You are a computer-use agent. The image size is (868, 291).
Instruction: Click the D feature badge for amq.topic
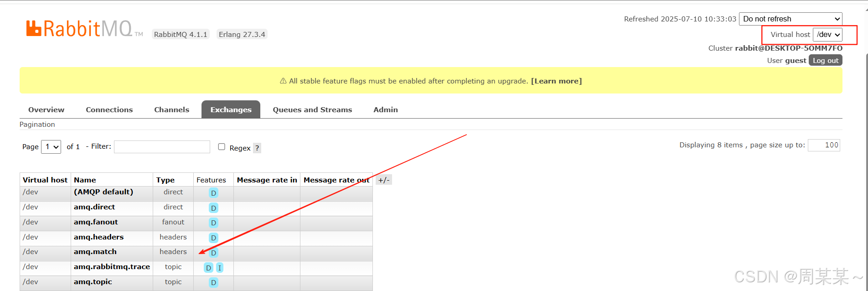pyautogui.click(x=213, y=283)
